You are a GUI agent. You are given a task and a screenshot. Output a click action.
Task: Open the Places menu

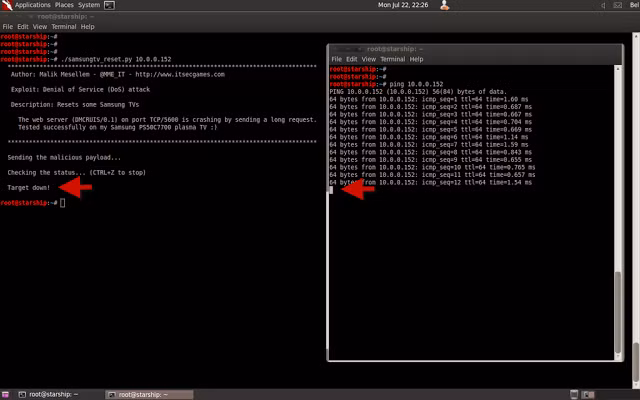coord(64,5)
